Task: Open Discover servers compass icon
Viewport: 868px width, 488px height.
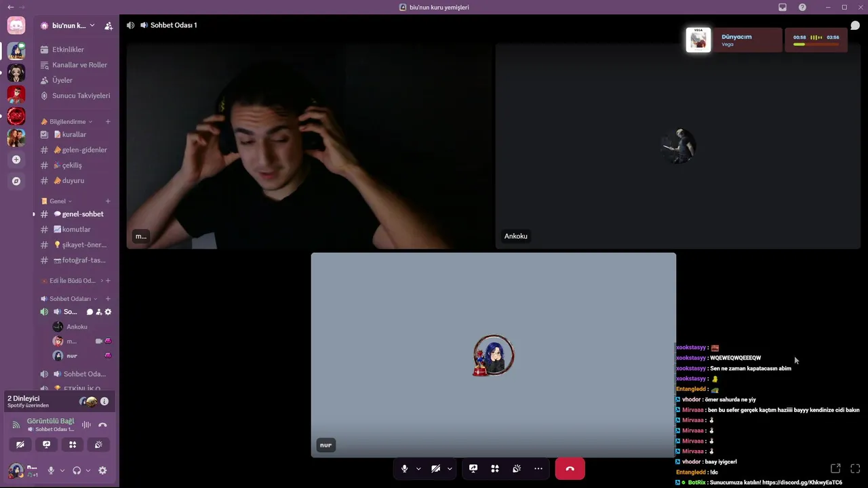Action: pyautogui.click(x=16, y=182)
